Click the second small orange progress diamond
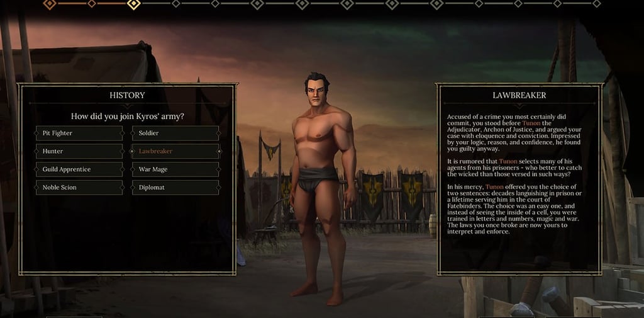 pyautogui.click(x=92, y=4)
